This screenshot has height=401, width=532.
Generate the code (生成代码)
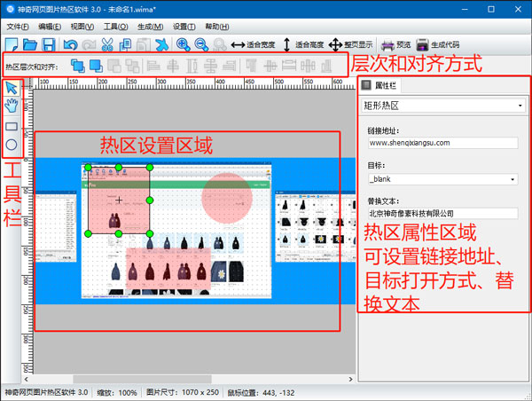[x=438, y=44]
